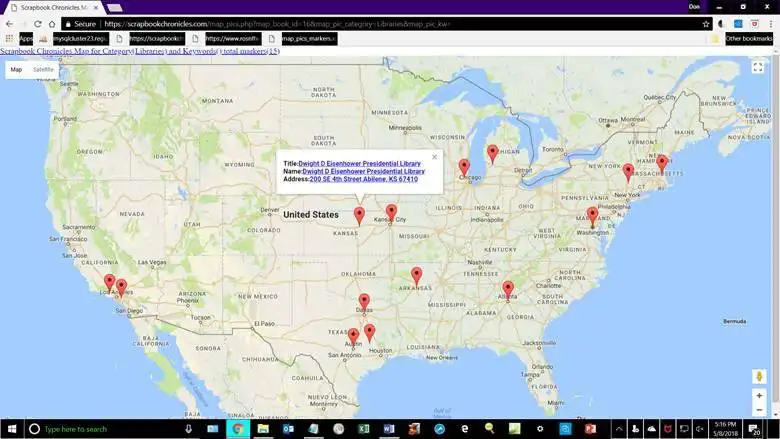Viewport: 780px width, 439px height.
Task: Zoom in the map with plus button
Action: [x=759, y=396]
